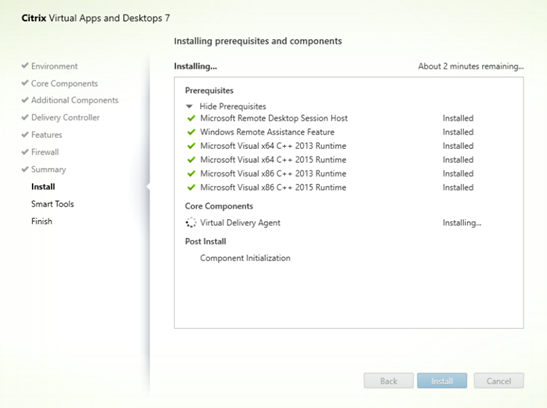Screen dimensions: 547x408
Task: Click the Install button
Action: 442,381
